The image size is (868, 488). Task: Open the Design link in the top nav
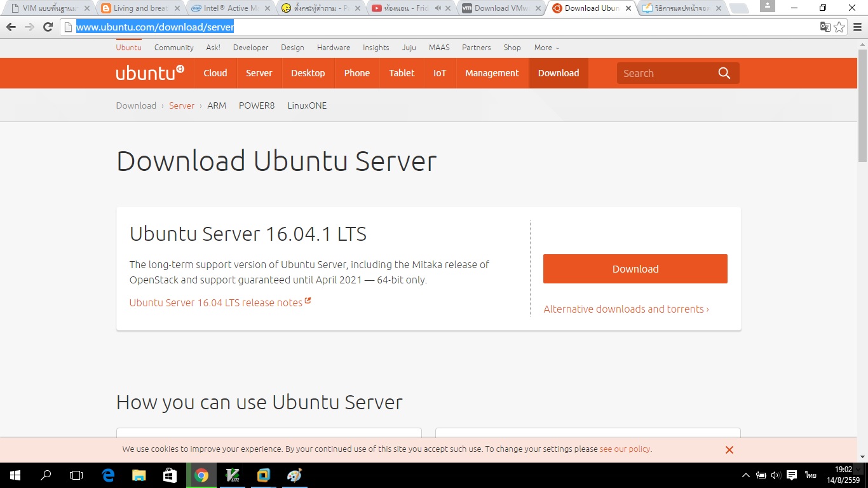click(292, 48)
